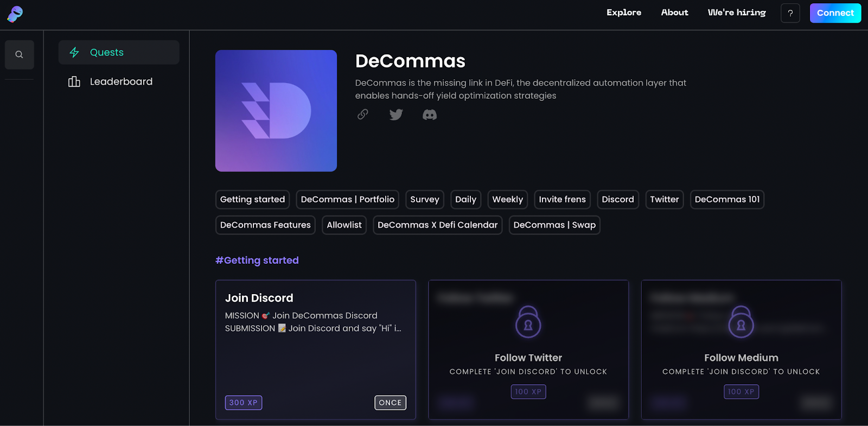Select the Discord category tag
The height and width of the screenshot is (426, 868).
pos(618,200)
